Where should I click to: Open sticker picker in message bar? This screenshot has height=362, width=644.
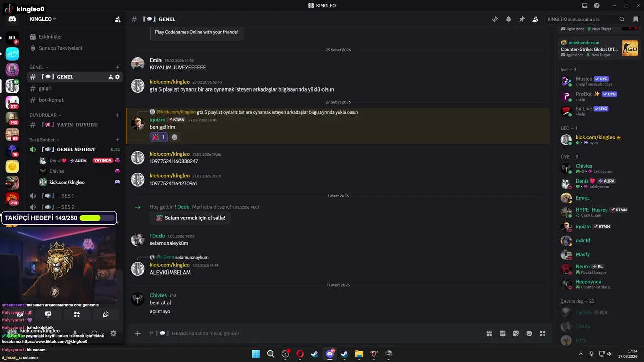click(x=516, y=333)
